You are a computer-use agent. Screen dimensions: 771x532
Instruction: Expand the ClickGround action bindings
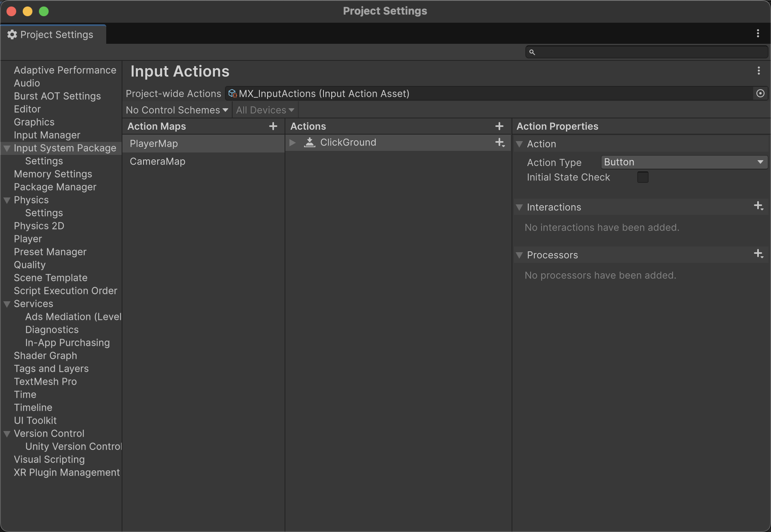293,142
